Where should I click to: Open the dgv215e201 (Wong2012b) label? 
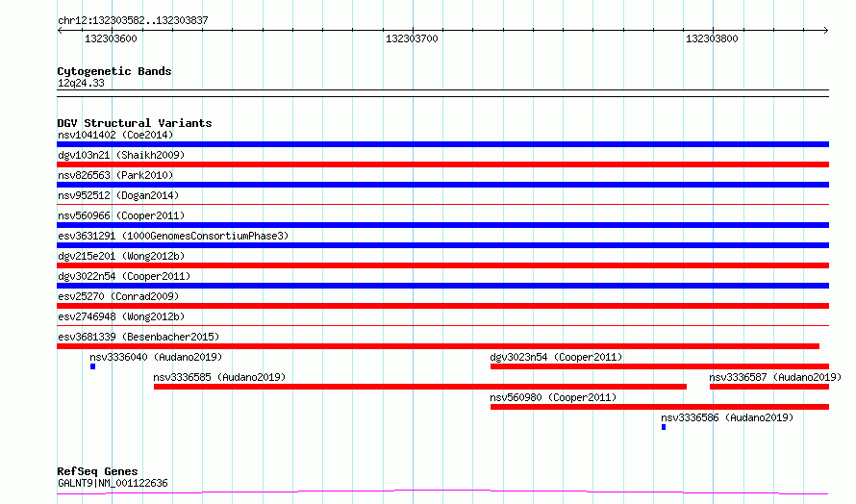point(121,256)
